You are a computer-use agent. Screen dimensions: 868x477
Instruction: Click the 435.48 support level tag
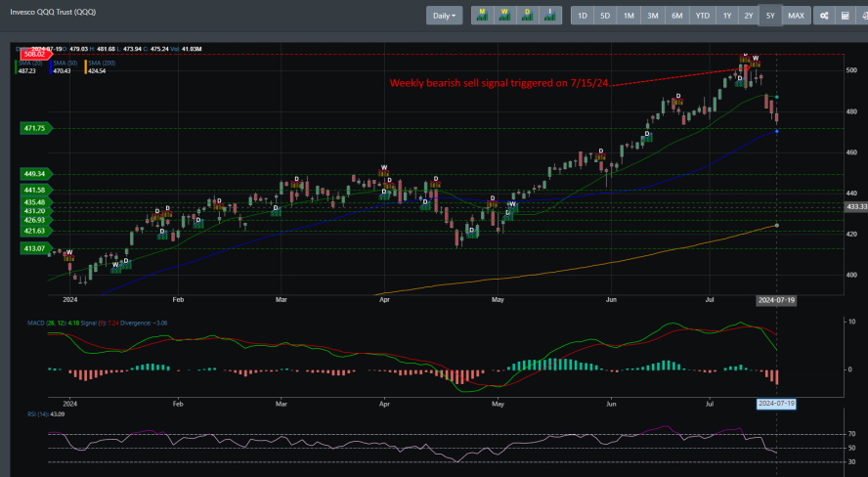click(35, 202)
